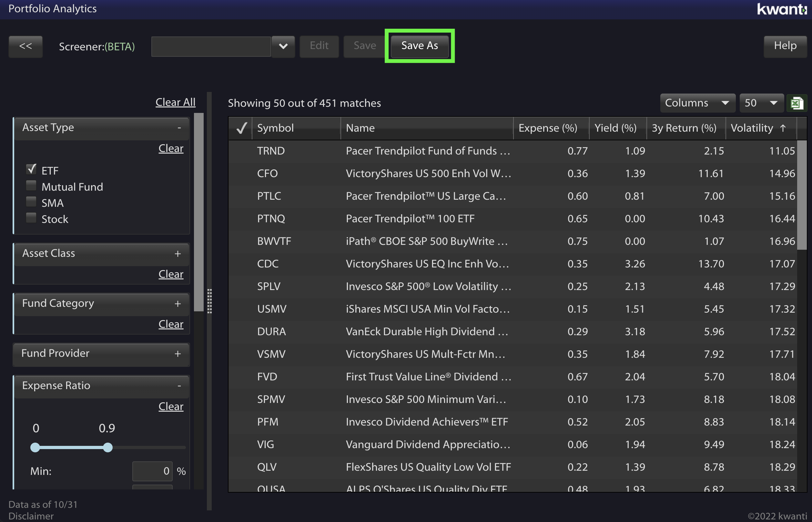This screenshot has width=812, height=522.
Task: Sort by Symbol column header
Action: point(297,128)
